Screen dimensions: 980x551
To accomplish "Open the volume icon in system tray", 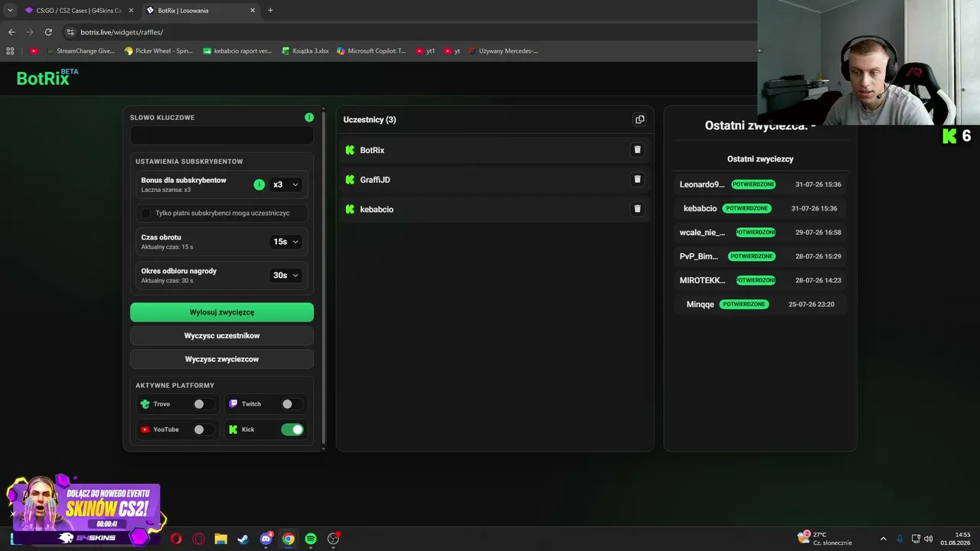I will click(x=929, y=539).
